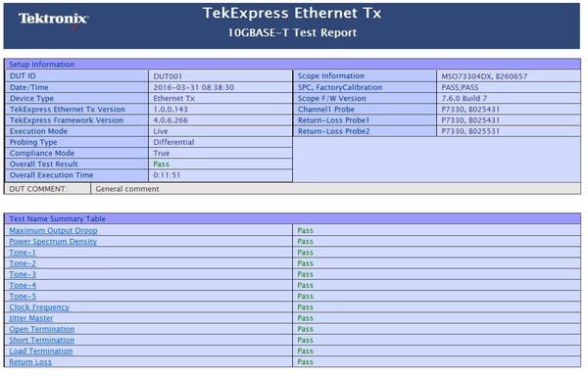This screenshot has height=376, width=588.
Task: Select the DUT001 value cell
Action: pos(220,76)
